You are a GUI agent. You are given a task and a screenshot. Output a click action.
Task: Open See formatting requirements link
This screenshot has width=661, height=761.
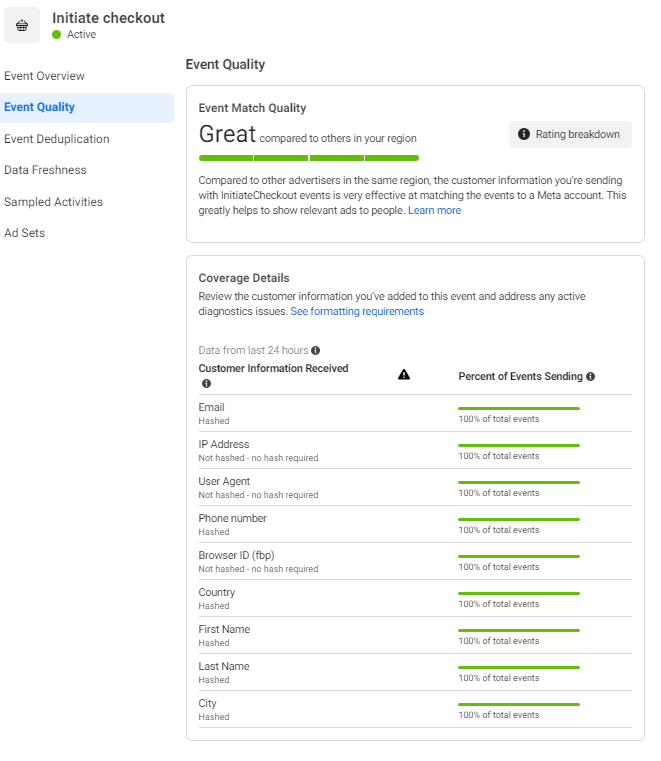coord(357,311)
